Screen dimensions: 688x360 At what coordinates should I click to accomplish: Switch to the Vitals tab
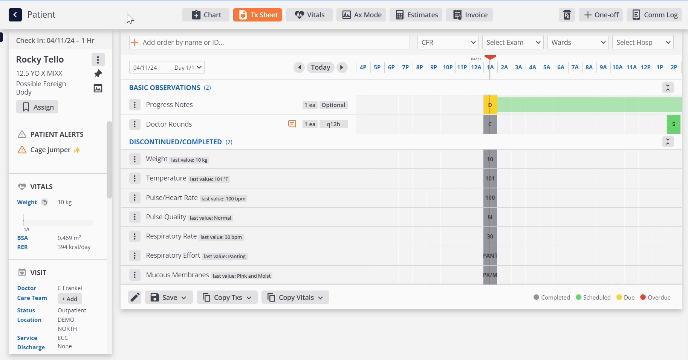point(309,15)
